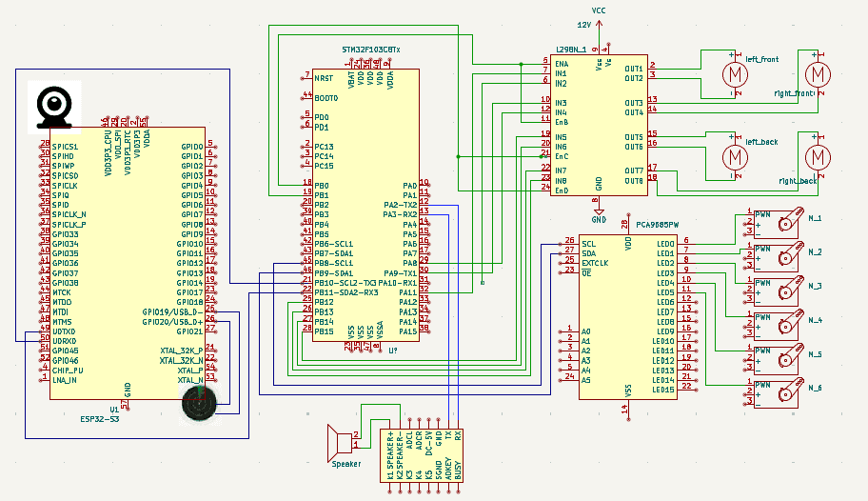
Task: Select the PB11-SDA2-RX3 pin label
Action: coord(346,292)
